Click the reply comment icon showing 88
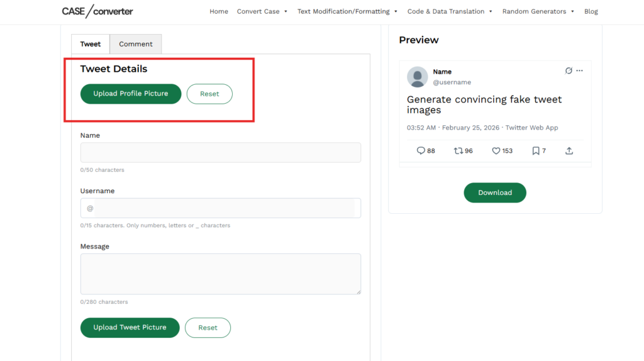 click(421, 151)
